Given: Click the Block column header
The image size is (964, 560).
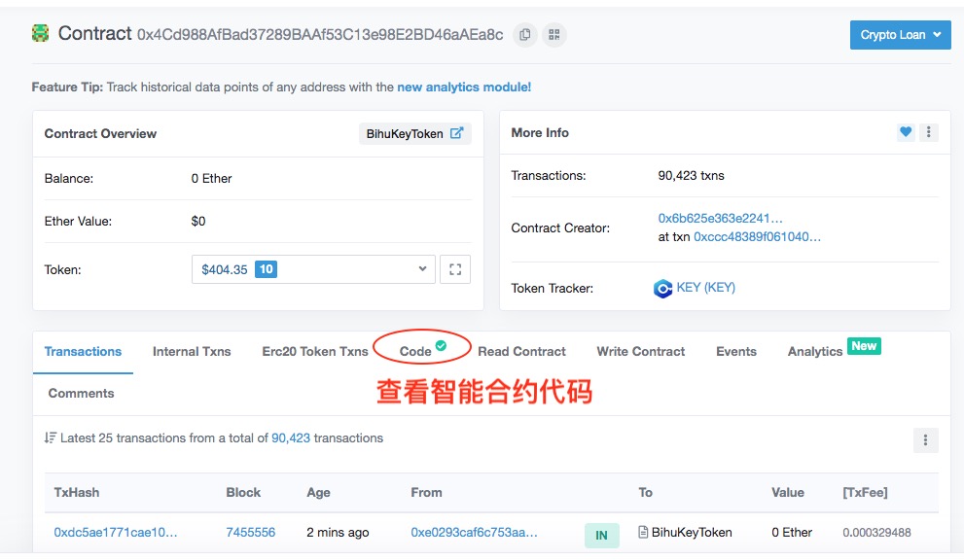Looking at the screenshot, I should click(243, 492).
